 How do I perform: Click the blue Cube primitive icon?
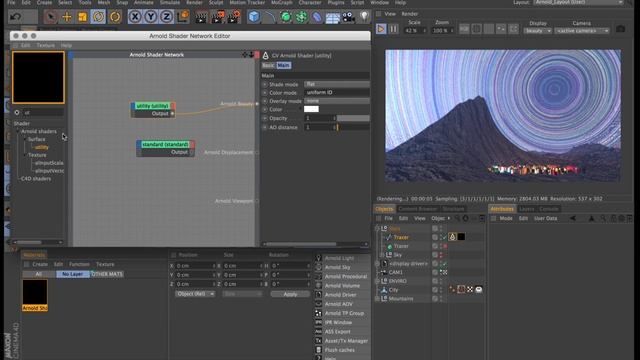click(x=254, y=17)
